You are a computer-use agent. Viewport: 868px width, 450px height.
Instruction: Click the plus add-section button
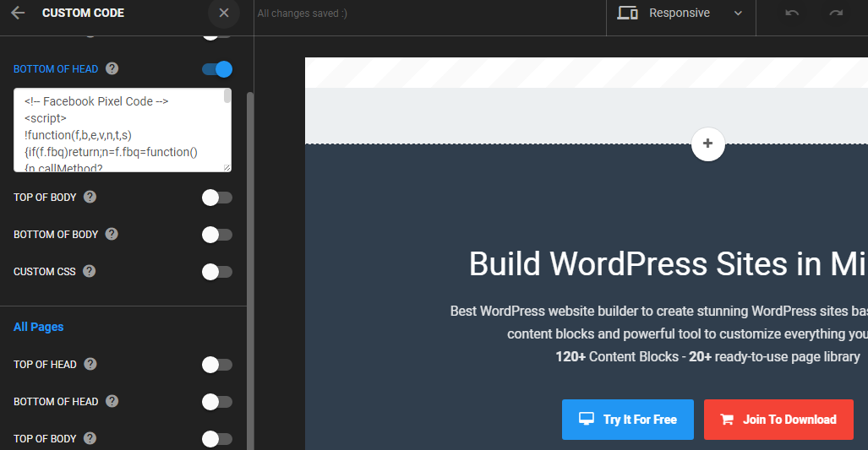click(x=707, y=144)
